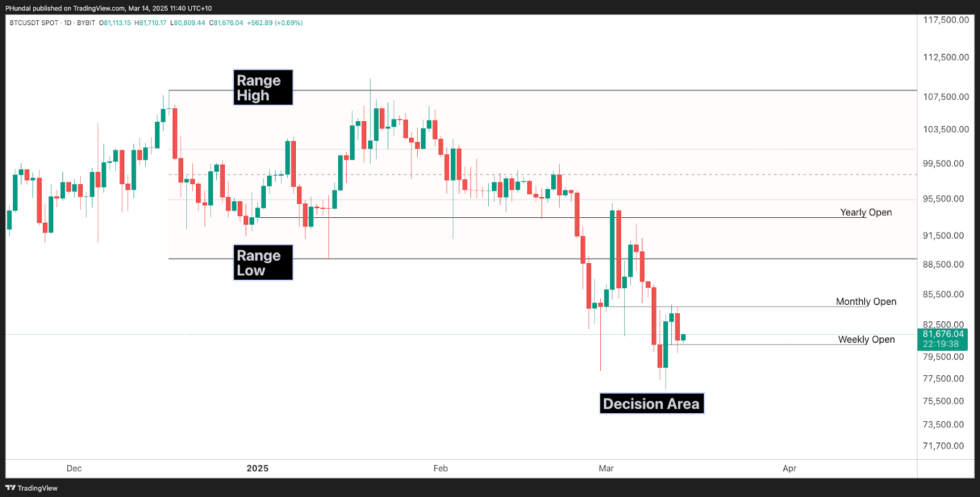Click the Monthly Open line label
Screen dimensions: 980x497
866,302
